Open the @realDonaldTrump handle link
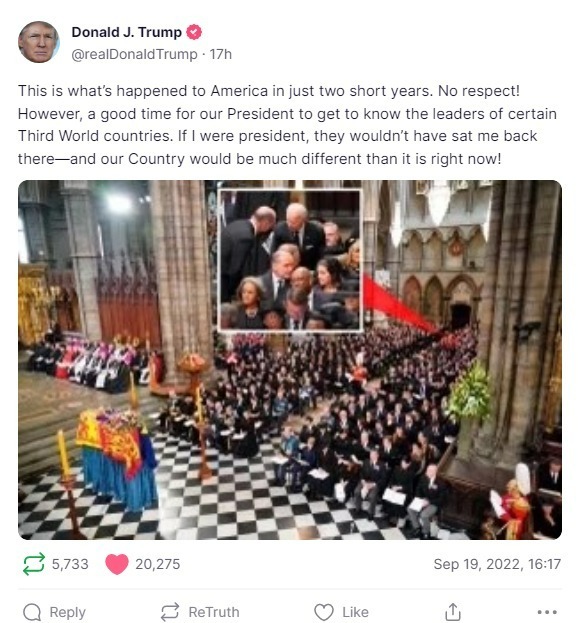The width and height of the screenshot is (583, 623). [134, 54]
